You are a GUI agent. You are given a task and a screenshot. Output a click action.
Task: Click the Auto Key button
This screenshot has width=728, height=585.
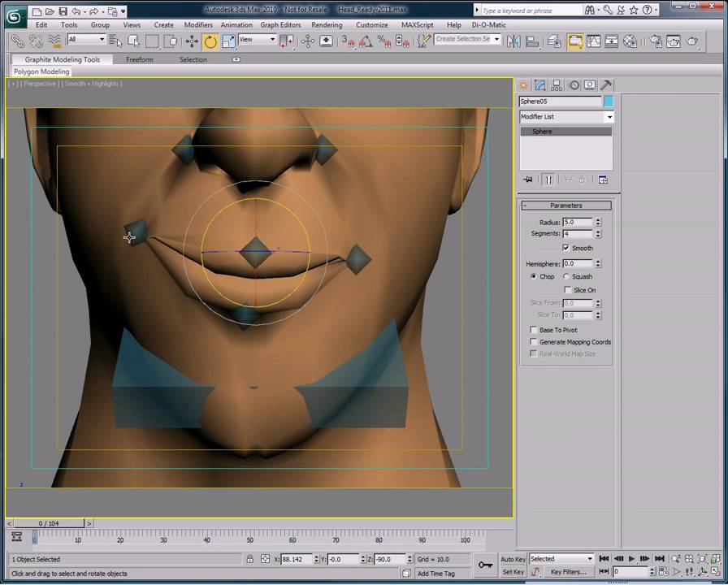[513, 560]
